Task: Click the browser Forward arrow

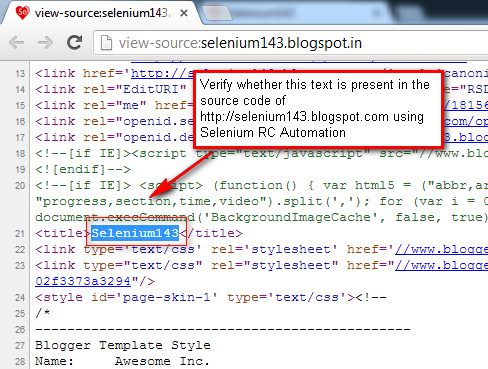Action: [x=45, y=43]
